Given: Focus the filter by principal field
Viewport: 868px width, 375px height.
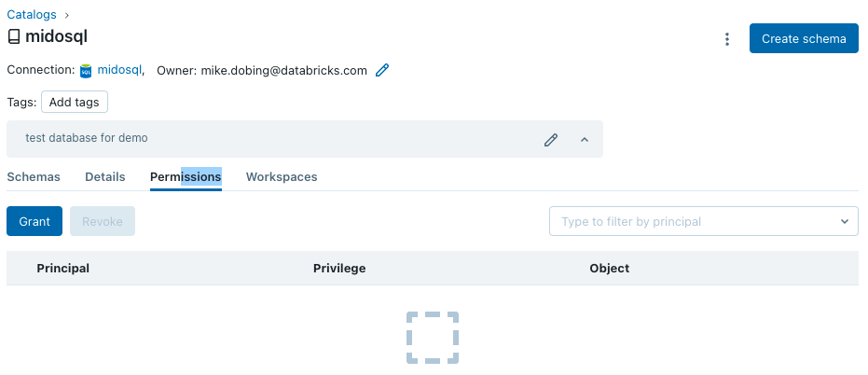Looking at the screenshot, I should coord(704,221).
